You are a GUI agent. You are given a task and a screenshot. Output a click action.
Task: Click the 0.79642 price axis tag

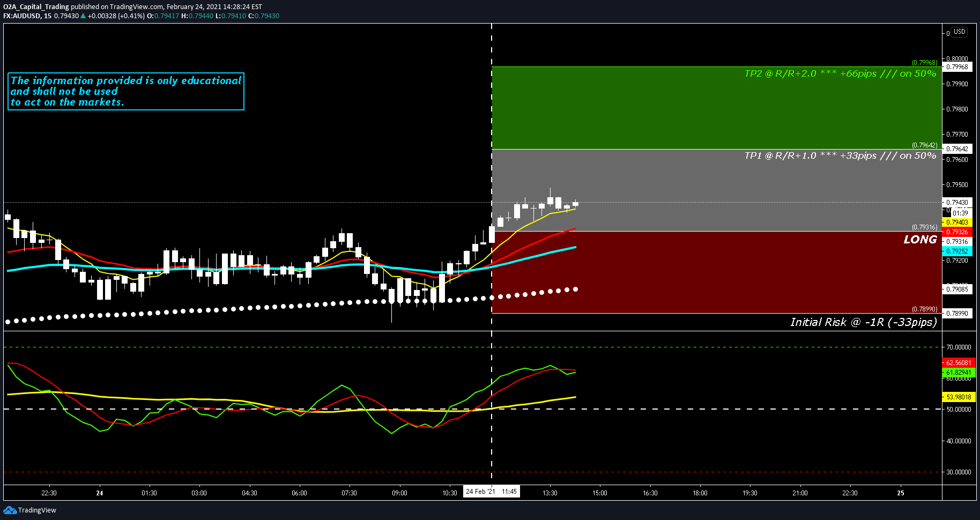[x=957, y=149]
